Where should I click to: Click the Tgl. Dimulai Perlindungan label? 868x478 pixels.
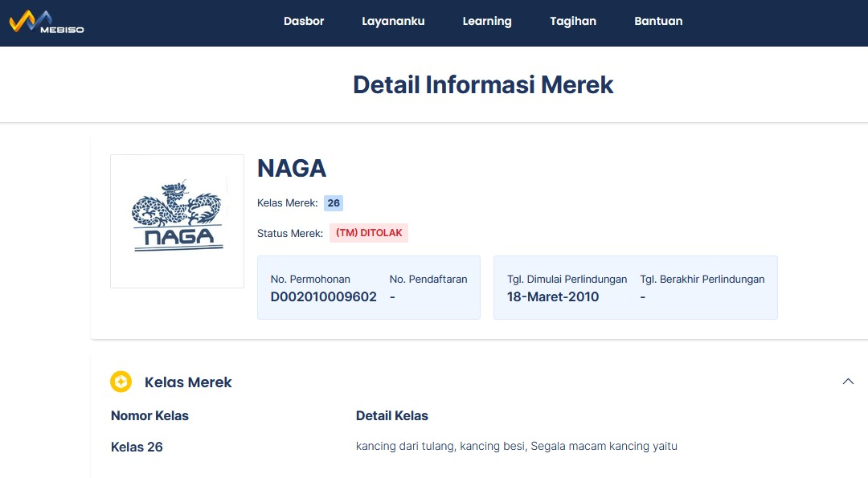tap(567, 280)
